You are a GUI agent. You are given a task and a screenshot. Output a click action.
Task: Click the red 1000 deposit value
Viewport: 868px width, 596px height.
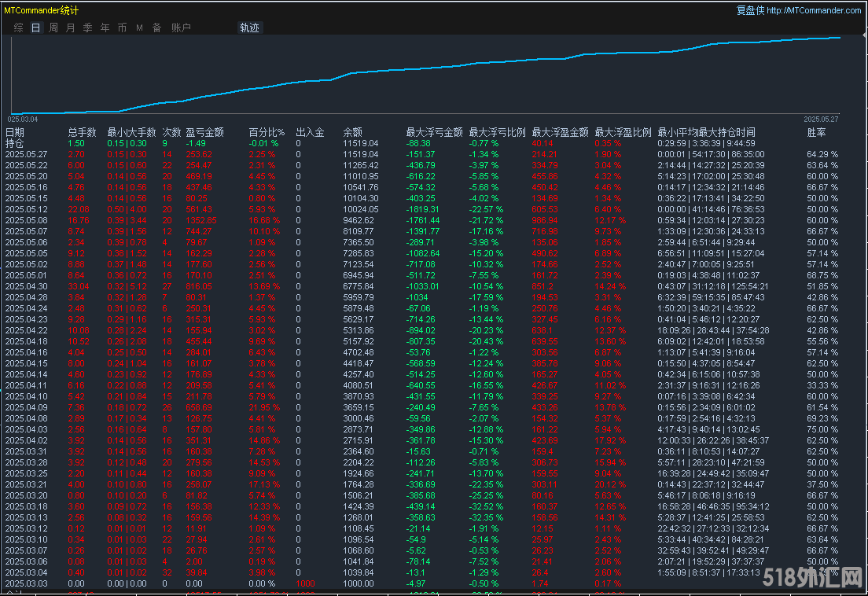305,583
